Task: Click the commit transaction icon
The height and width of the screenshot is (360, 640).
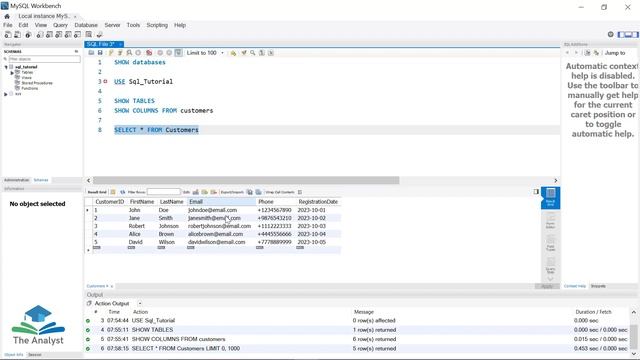Action: pyautogui.click(x=160, y=53)
